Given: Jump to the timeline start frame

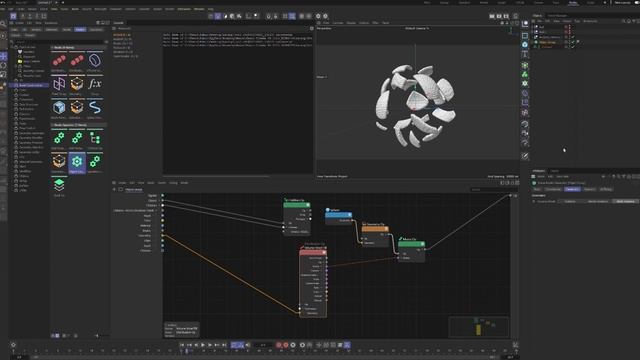Looking at the screenshot, I should [x=182, y=345].
